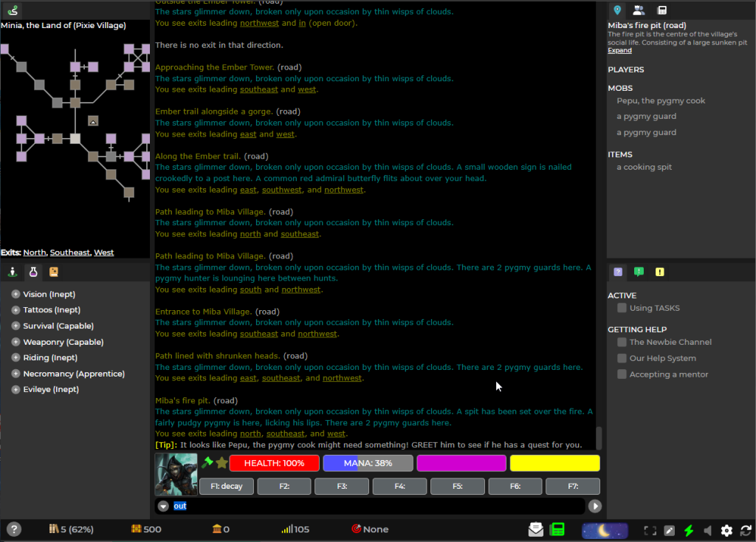756x542 pixels.
Task: Open command history with the left circle arrow
Action: tap(163, 506)
